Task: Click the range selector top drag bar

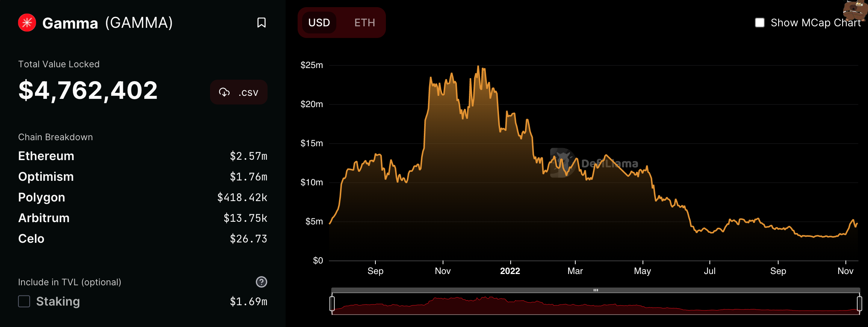Action: click(596, 290)
